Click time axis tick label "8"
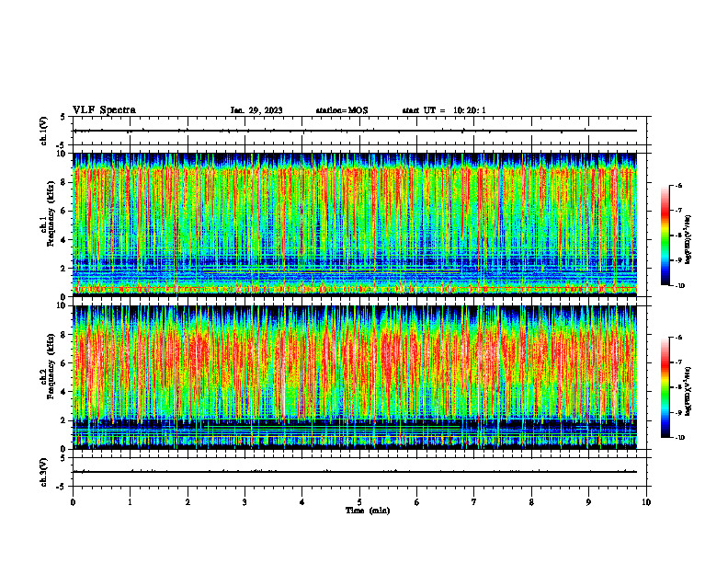 tap(531, 502)
